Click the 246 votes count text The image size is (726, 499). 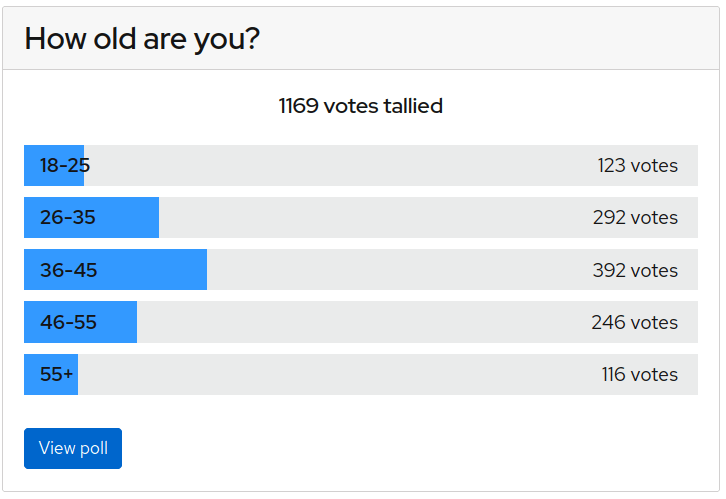[x=634, y=322]
